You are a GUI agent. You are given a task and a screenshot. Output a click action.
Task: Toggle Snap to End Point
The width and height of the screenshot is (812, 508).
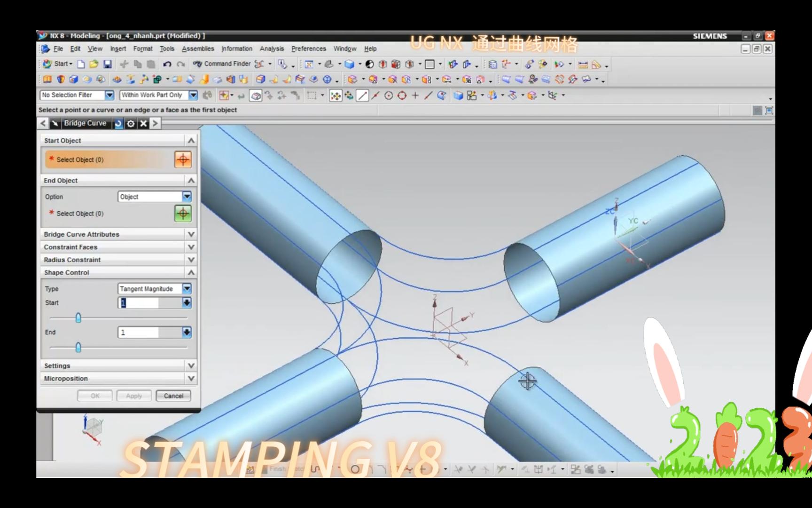[x=362, y=95]
